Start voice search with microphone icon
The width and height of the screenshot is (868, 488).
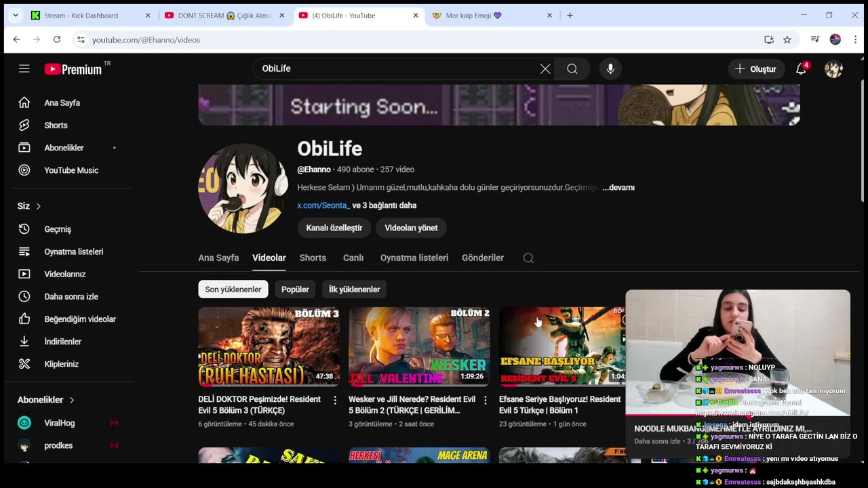pos(610,68)
